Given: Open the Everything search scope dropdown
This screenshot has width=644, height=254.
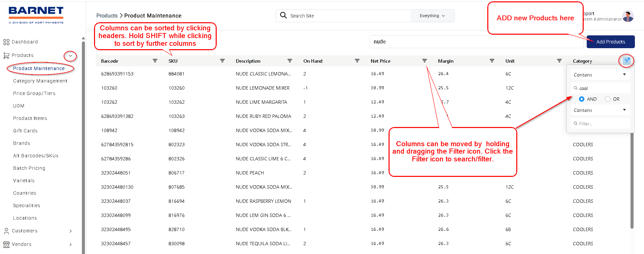Looking at the screenshot, I should pyautogui.click(x=432, y=16).
